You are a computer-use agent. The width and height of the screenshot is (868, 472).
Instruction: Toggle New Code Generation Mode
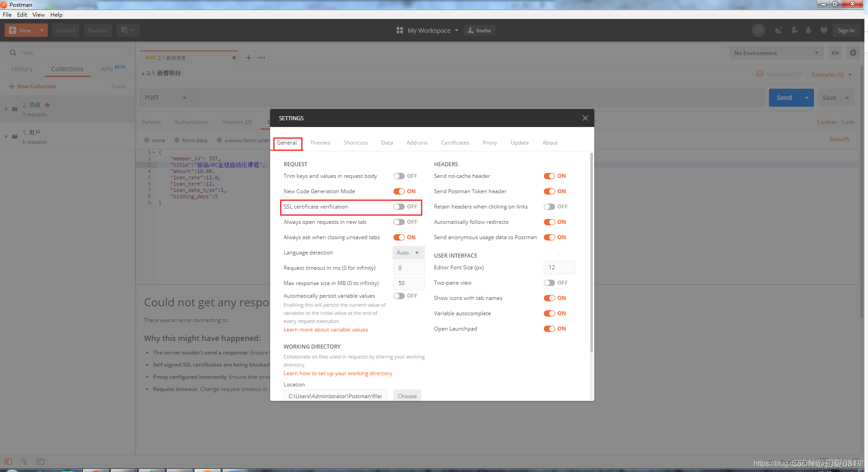coord(399,191)
